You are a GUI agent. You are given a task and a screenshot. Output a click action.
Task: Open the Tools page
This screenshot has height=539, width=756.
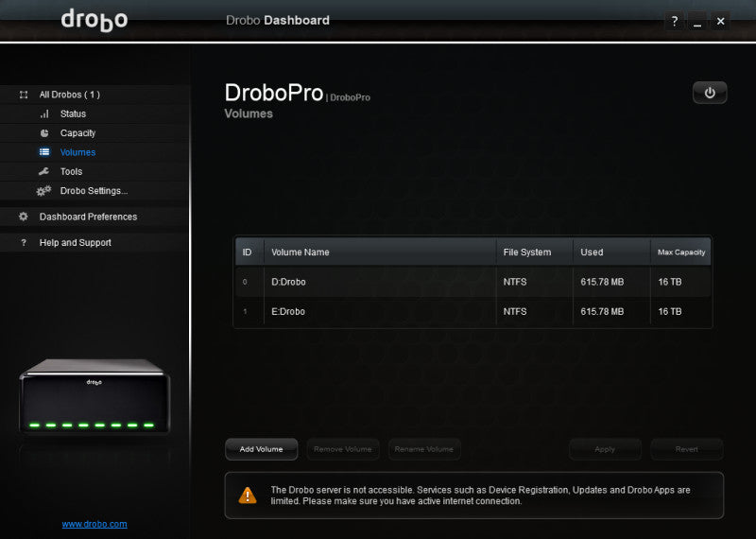tap(94, 171)
